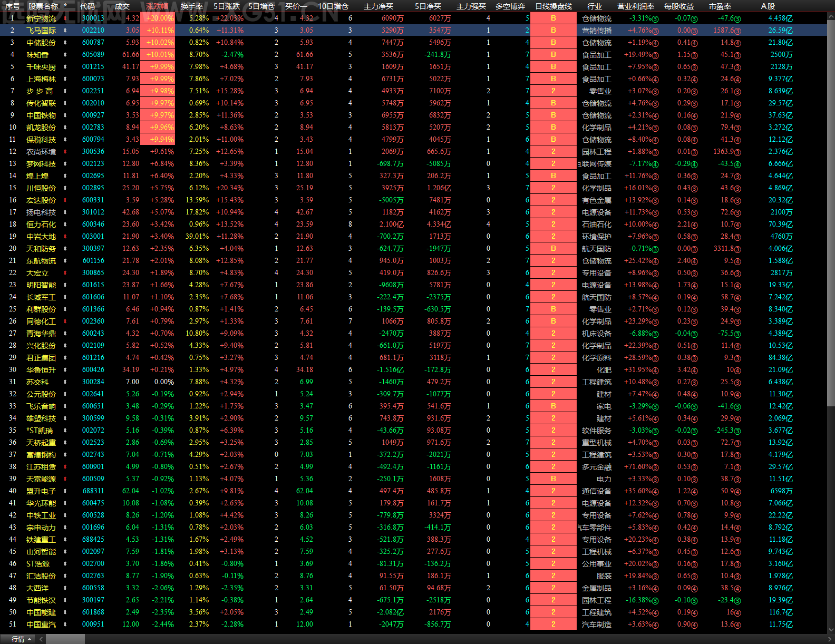The image size is (835, 644).
Task: Sort by the 主力净买 column header
Action: pos(378,6)
